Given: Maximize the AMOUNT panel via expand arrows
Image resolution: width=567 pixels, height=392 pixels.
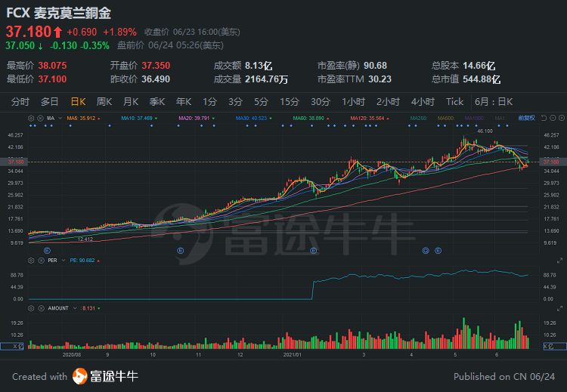Looking at the screenshot, I should click(x=559, y=308).
